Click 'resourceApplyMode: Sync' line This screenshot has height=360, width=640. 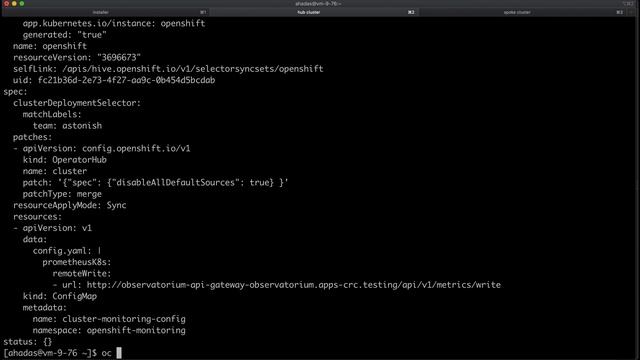(x=69, y=205)
